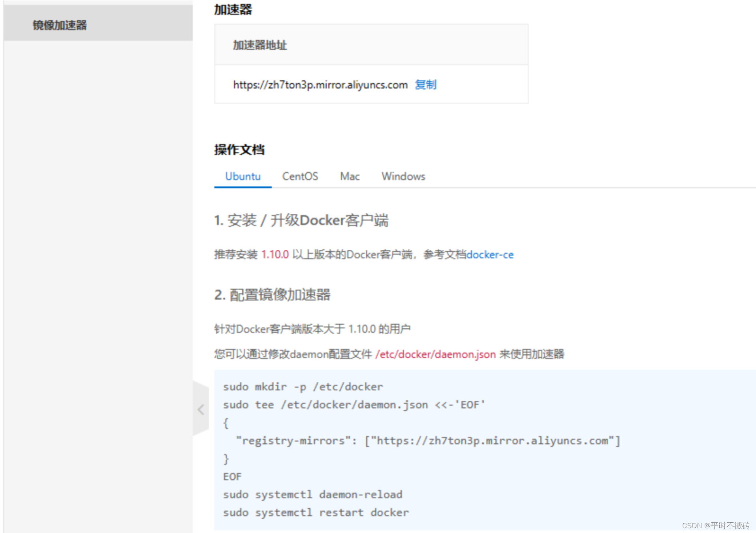Click the accelerator URL https://zh7ton3p.mirror.aliyuncs.com
This screenshot has height=533, width=756.
tap(320, 85)
